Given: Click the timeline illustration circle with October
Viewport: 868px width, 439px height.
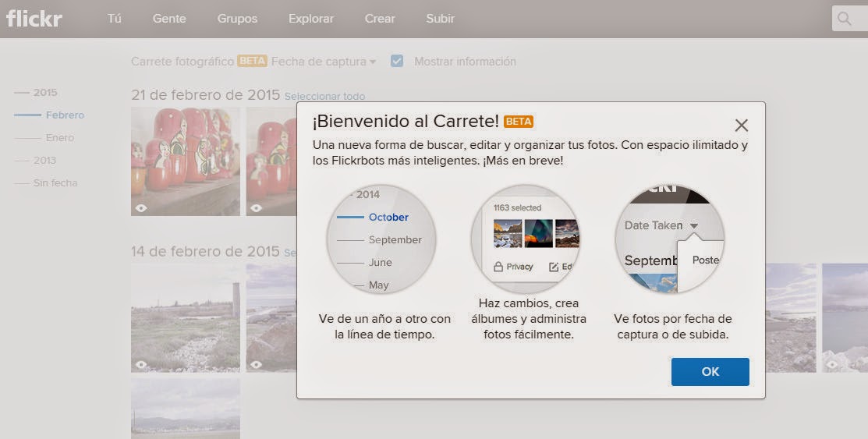Looking at the screenshot, I should pos(381,239).
